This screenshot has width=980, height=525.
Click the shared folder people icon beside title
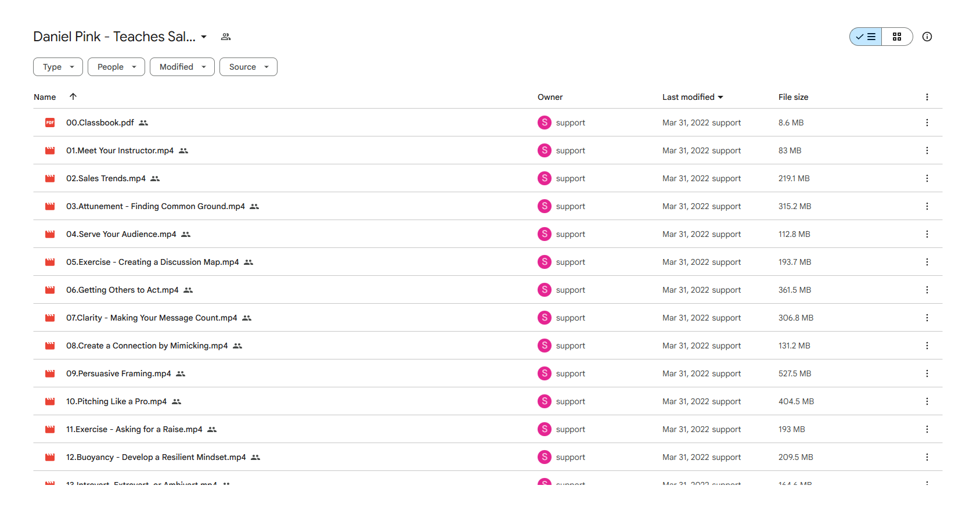coord(226,37)
